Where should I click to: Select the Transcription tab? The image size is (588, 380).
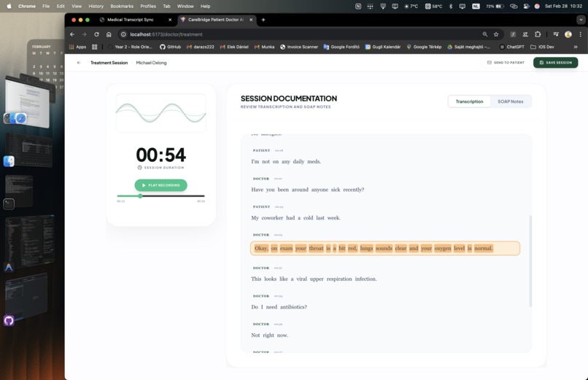pyautogui.click(x=469, y=101)
